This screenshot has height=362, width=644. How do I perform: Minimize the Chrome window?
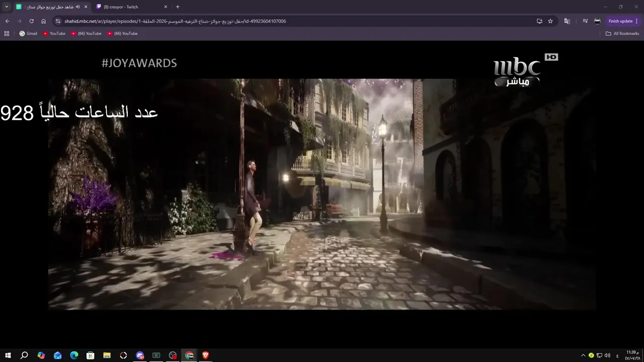[x=606, y=7]
